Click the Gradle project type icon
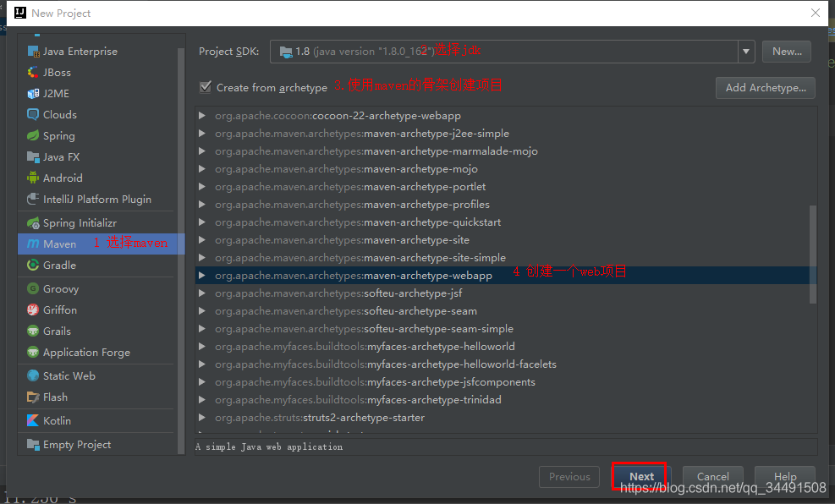835x504 pixels. pos(33,265)
